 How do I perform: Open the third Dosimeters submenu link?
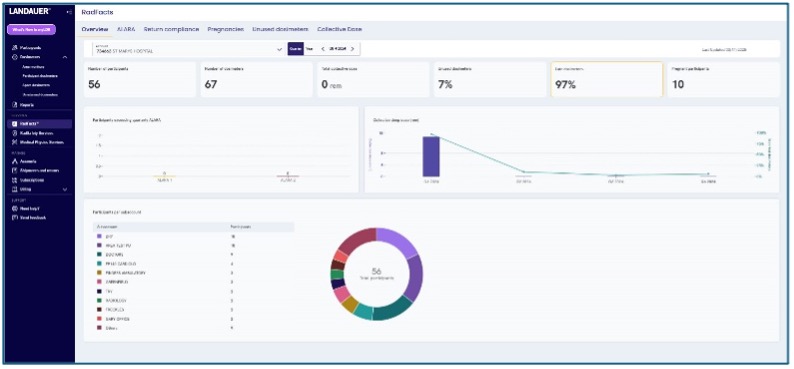(36, 85)
